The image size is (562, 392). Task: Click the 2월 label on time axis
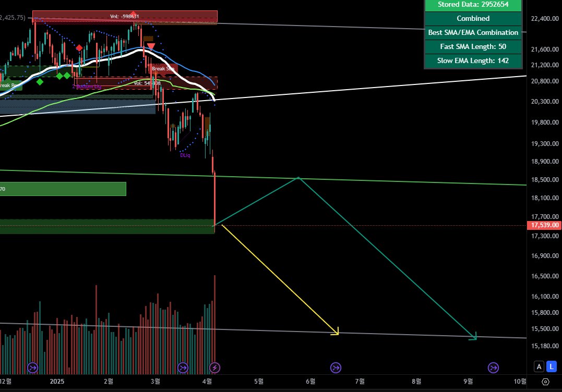(109, 381)
